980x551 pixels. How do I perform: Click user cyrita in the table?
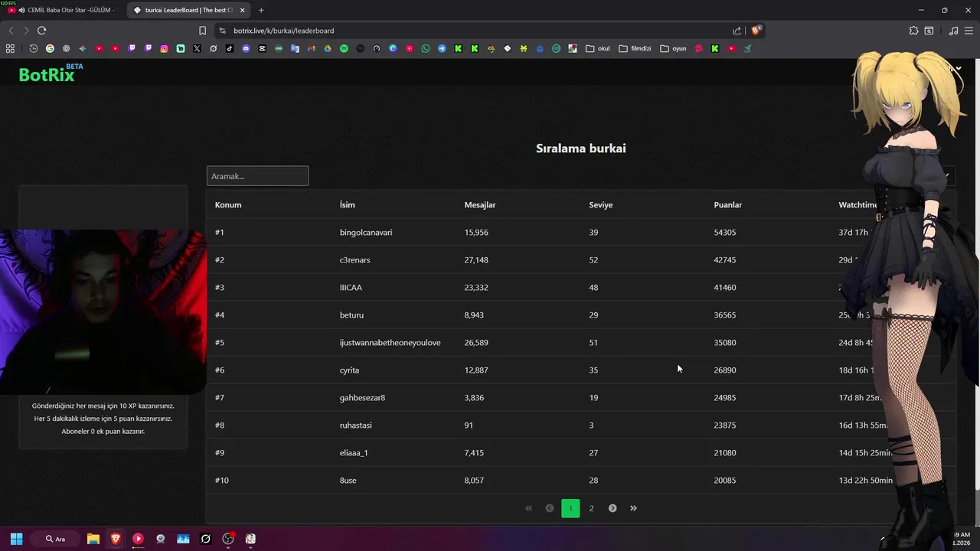349,370
